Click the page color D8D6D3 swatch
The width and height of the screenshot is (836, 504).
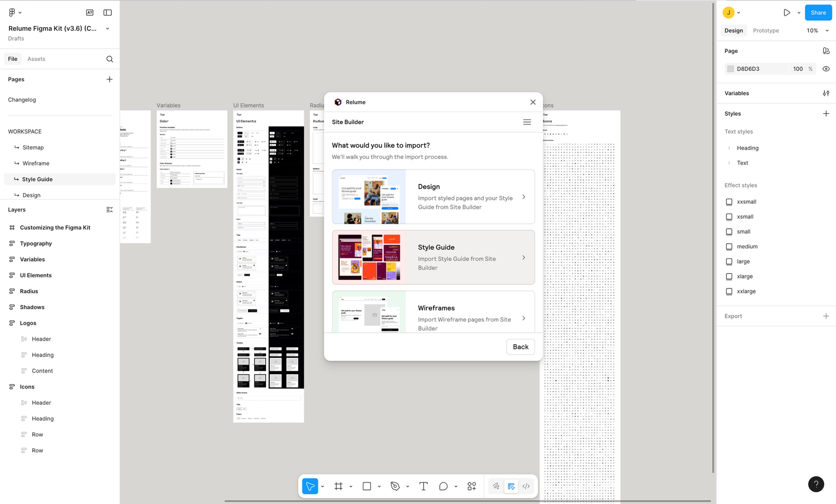(731, 69)
